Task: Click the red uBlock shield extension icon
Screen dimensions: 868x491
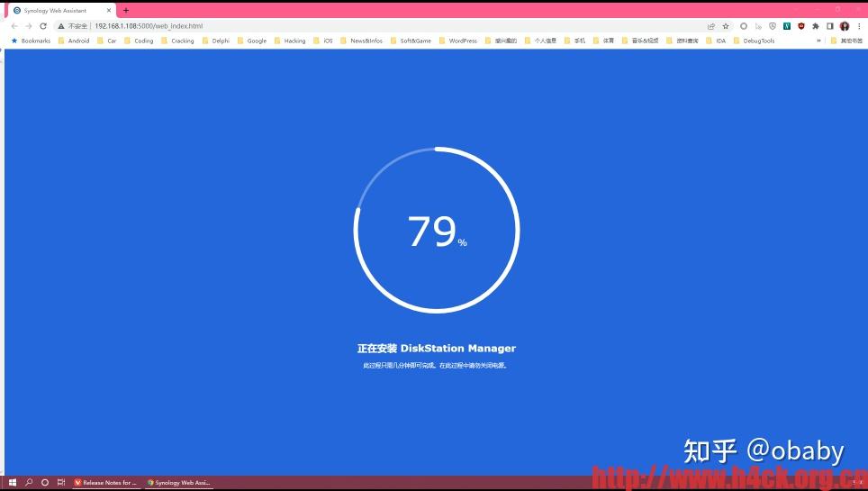Action: (x=801, y=26)
